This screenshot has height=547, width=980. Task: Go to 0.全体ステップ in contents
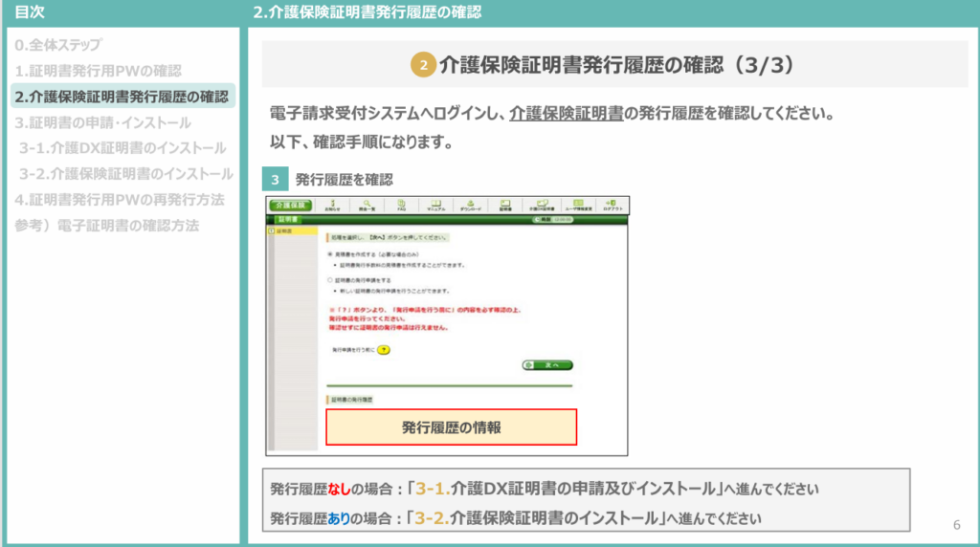[57, 45]
